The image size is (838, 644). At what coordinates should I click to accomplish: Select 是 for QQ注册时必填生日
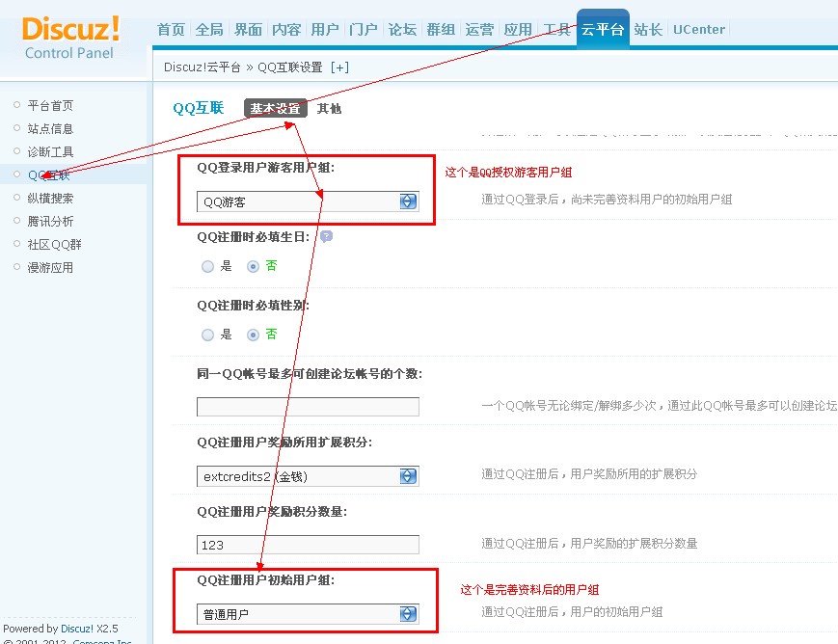208,266
